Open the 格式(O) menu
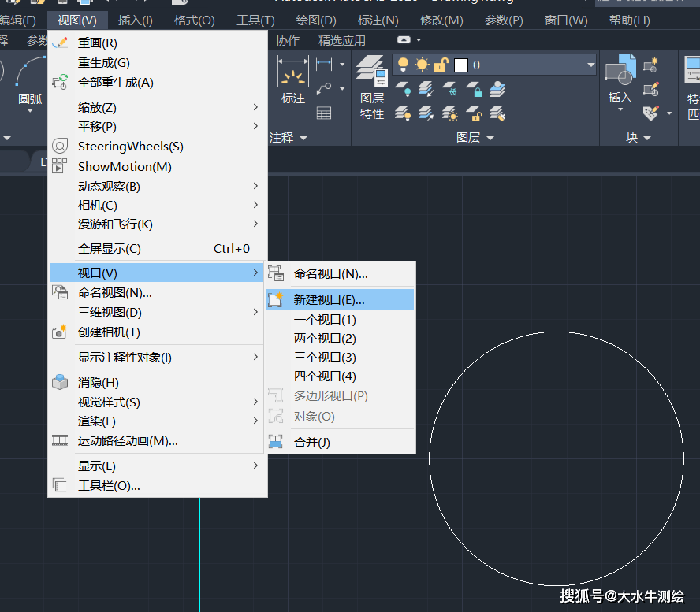Viewport: 700px width, 612px height. pyautogui.click(x=194, y=20)
